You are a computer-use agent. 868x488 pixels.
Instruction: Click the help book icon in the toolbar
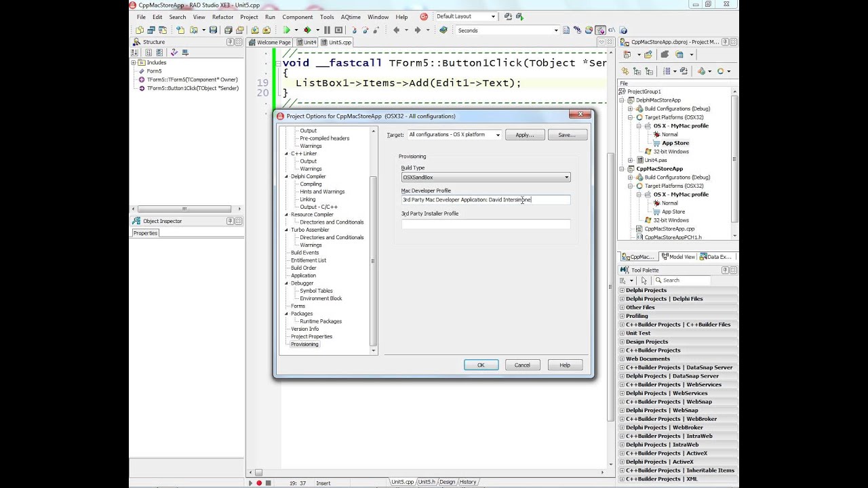[443, 30]
